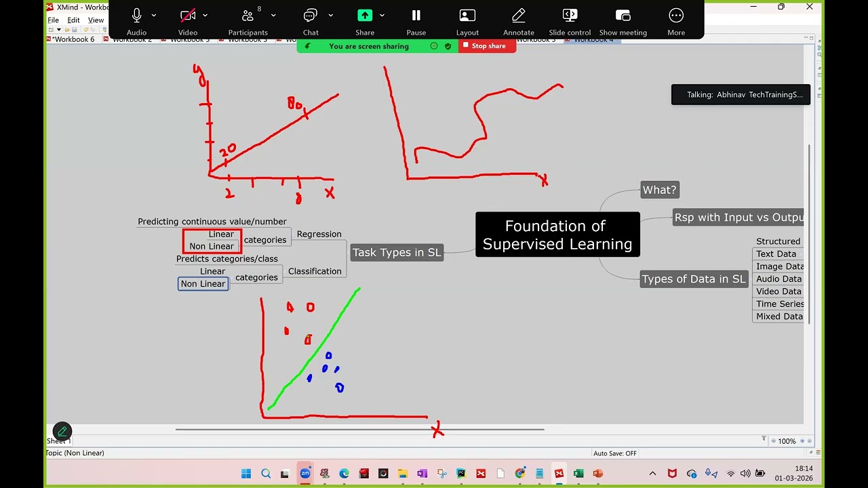Select the Sheet 1 tab
The width and height of the screenshot is (868, 488).
point(59,441)
